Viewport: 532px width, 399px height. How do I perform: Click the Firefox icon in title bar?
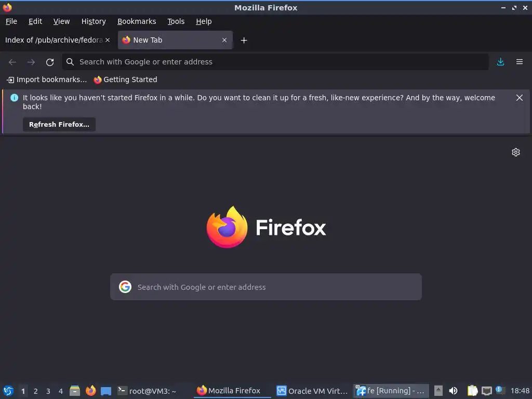[7, 7]
